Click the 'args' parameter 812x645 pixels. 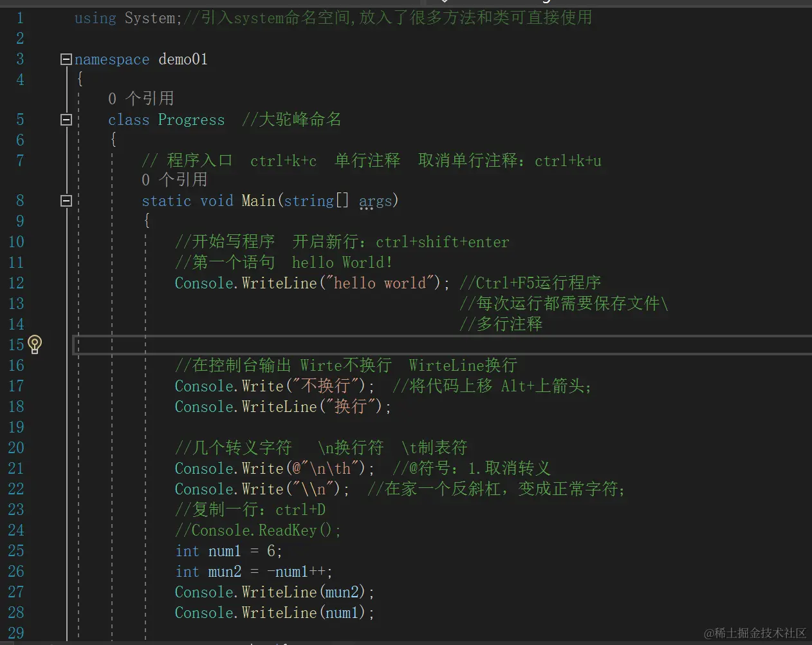point(375,201)
